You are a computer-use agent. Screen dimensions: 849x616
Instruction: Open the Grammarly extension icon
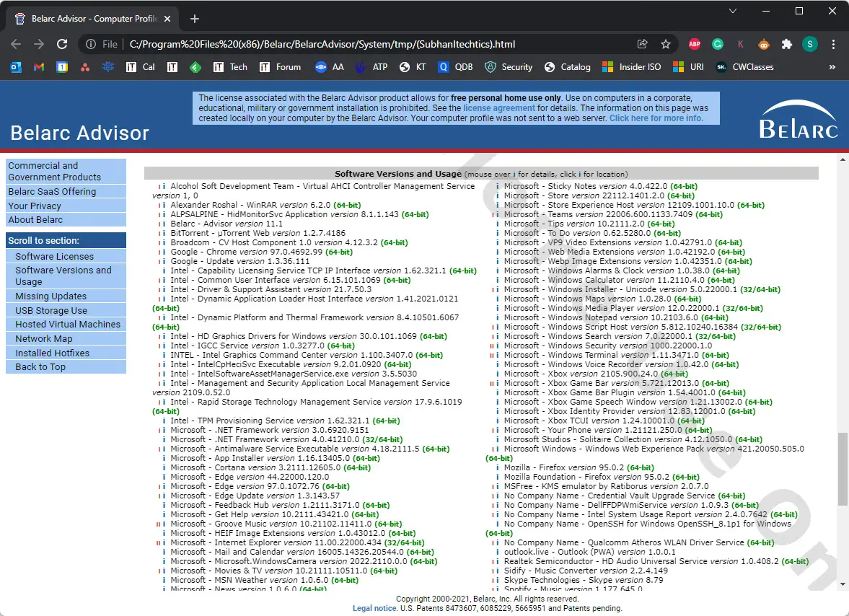pyautogui.click(x=718, y=45)
